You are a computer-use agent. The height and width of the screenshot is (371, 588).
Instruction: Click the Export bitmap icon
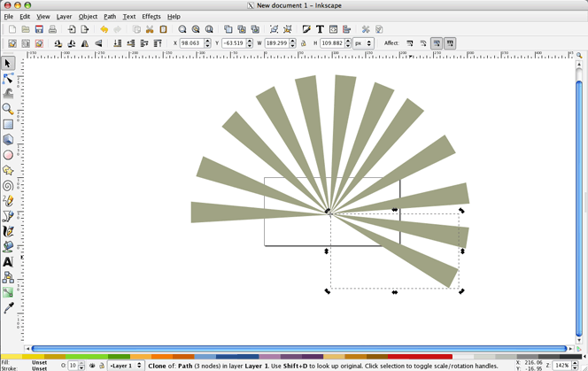(x=85, y=29)
